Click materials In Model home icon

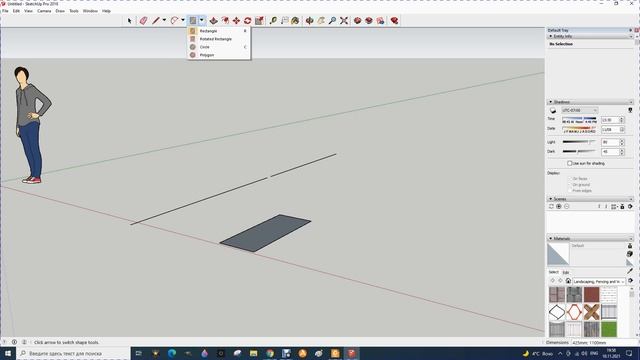click(568, 281)
